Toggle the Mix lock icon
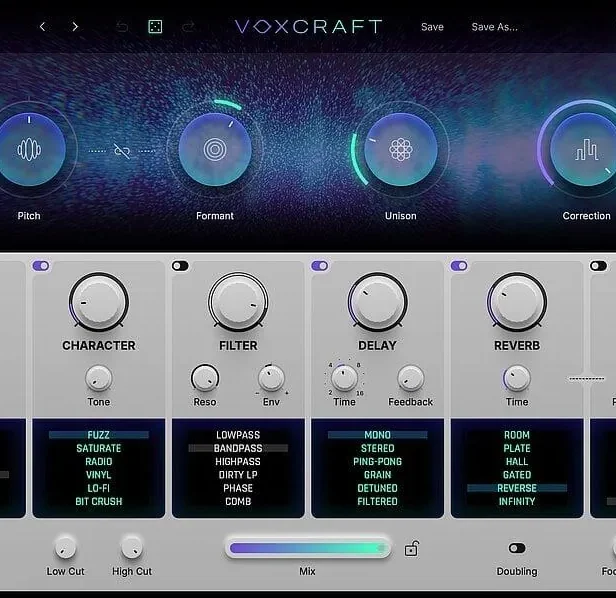616x598 pixels. click(x=411, y=548)
